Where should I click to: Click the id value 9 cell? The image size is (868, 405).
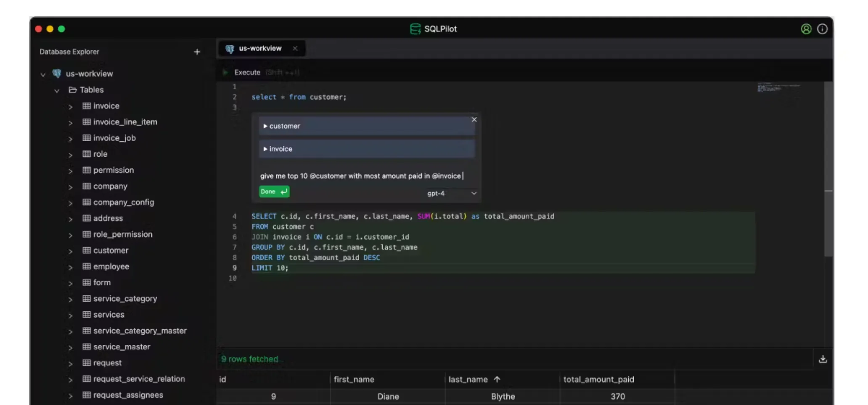tap(273, 397)
